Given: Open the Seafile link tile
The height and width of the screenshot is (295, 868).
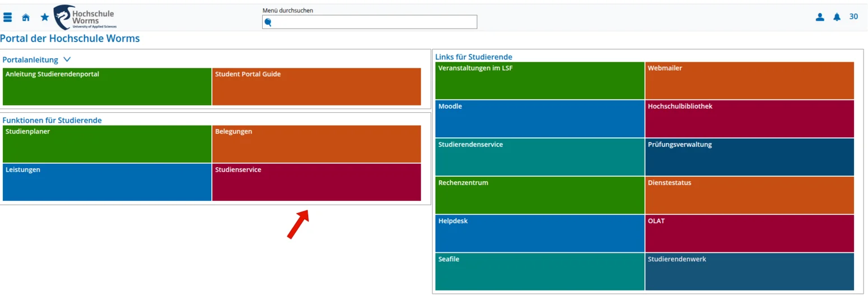Looking at the screenshot, I should (x=540, y=271).
